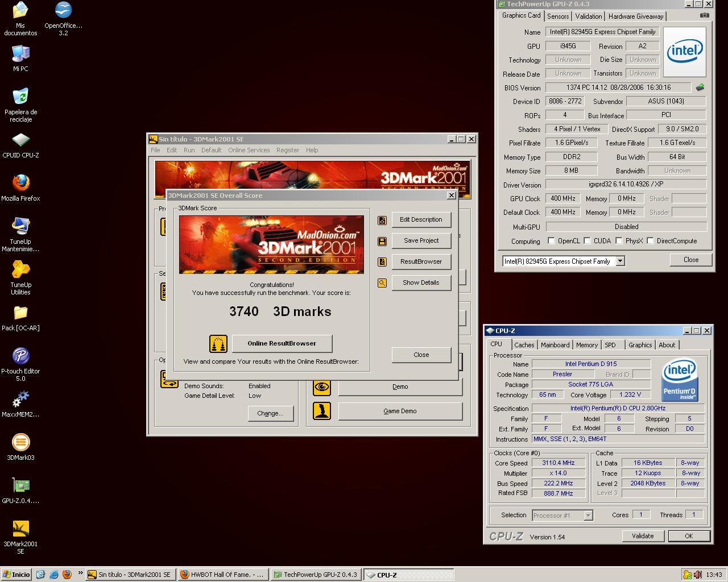Select TuneUp Mantenimiento desktop icon
This screenshot has height=582, width=728.
(x=20, y=235)
